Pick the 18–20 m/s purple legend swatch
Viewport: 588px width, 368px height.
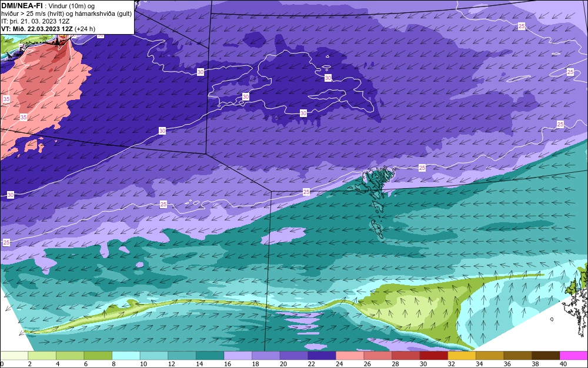click(x=266, y=356)
